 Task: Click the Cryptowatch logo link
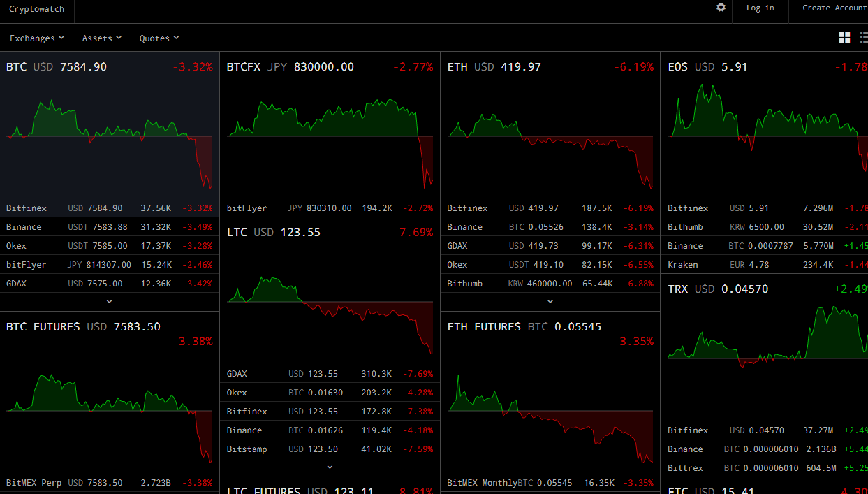coord(37,8)
